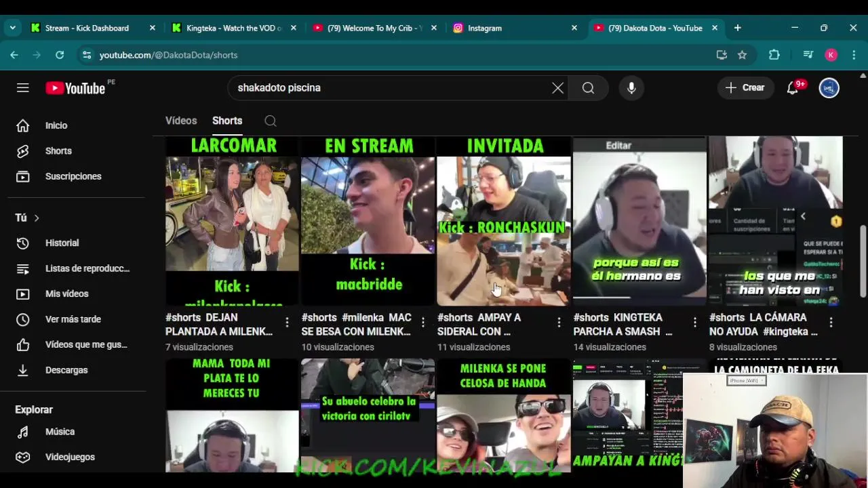The height and width of the screenshot is (488, 868).
Task: Open title LA CÁMARA NO AYUDA #kingteka
Action: coord(764,324)
